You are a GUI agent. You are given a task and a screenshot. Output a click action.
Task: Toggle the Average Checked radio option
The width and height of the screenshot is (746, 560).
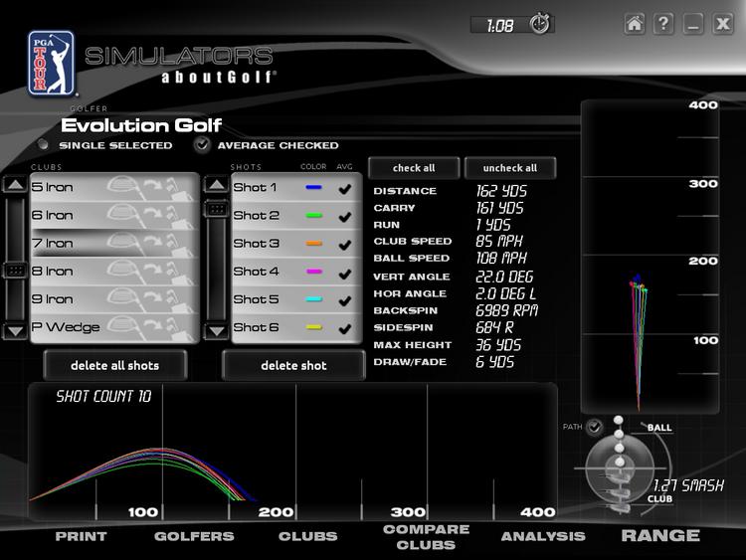tap(203, 145)
